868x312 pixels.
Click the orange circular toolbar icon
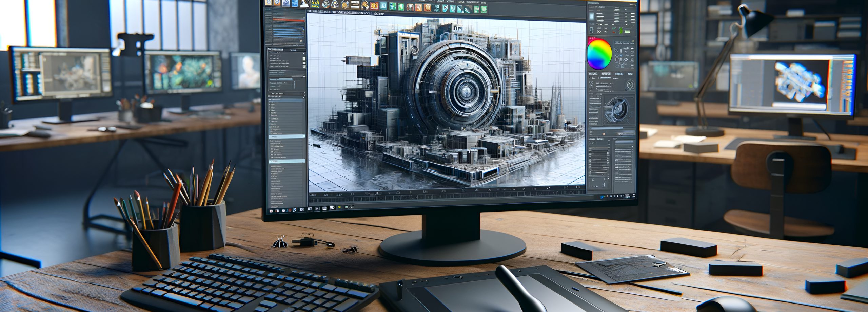click(427, 8)
